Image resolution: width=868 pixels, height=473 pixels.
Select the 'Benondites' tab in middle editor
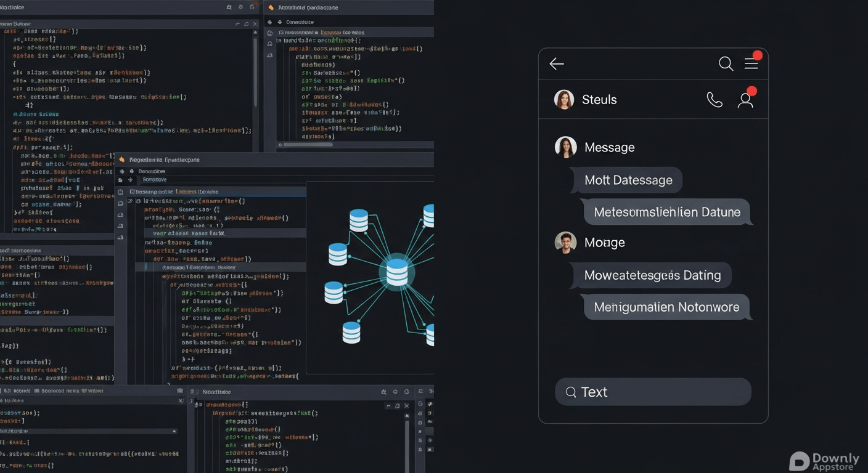coord(152,171)
